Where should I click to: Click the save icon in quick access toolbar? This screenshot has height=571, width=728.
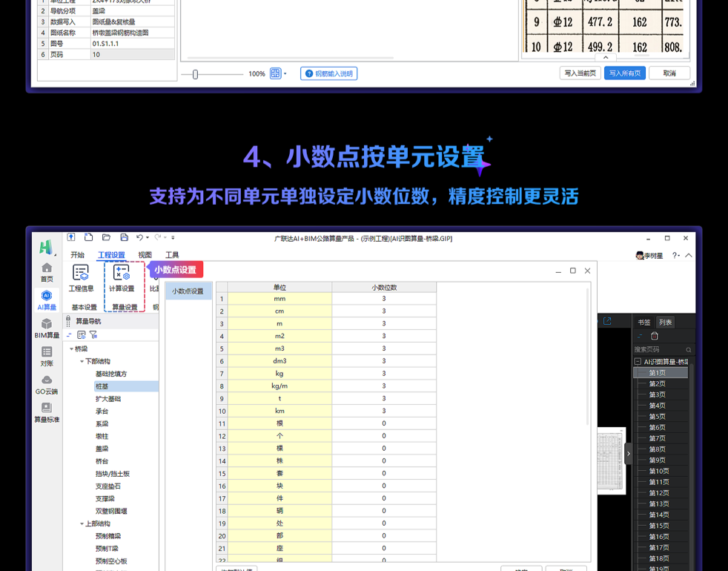click(x=124, y=237)
